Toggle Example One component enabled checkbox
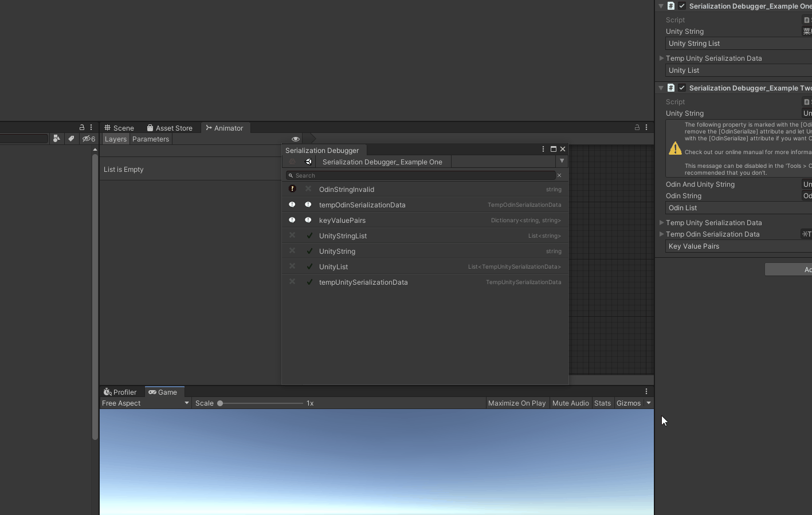This screenshot has width=812, height=515. 682,6
